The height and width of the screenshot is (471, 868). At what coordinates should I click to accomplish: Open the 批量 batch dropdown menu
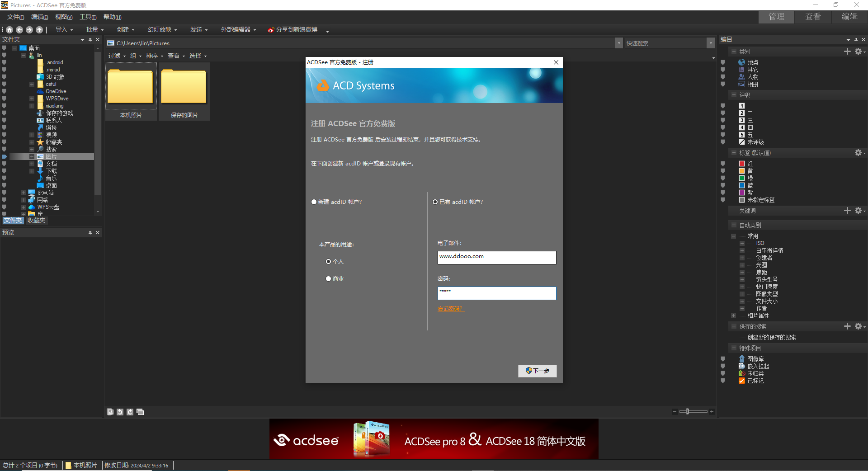[94, 30]
